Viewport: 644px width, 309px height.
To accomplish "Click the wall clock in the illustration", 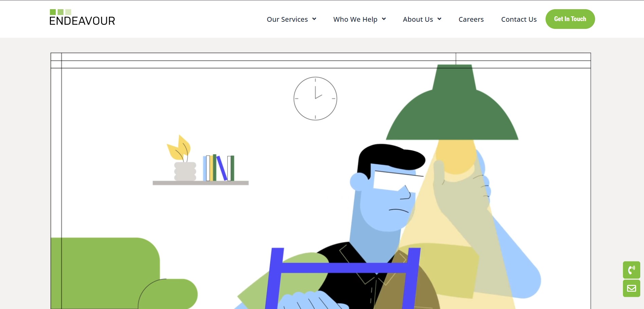I will point(315,99).
